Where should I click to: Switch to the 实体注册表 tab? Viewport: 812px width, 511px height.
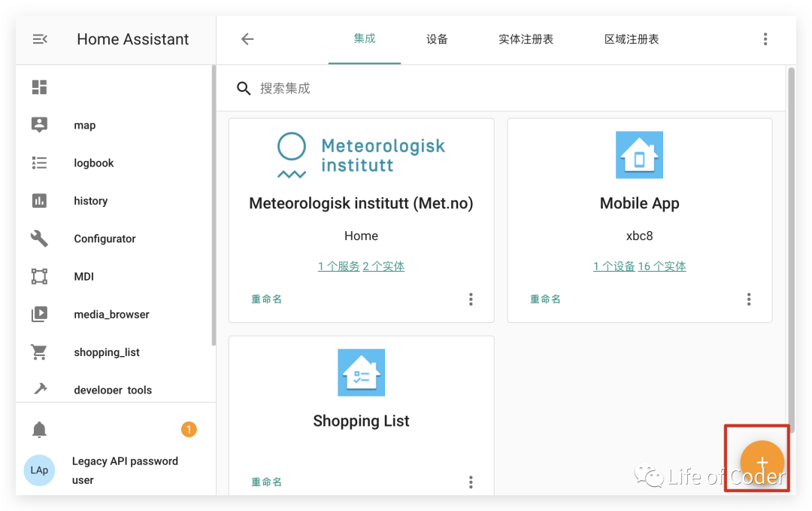click(526, 39)
